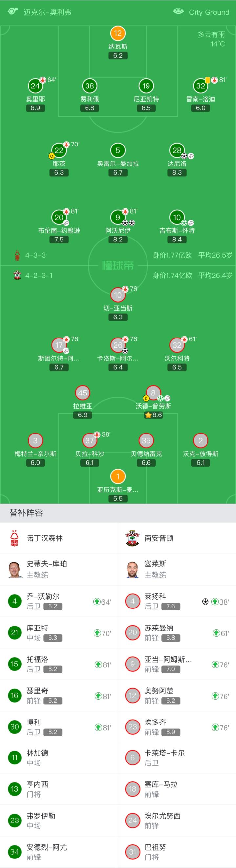Open 沃德-普劳斯 number 8 player badge
Viewport: 236px width, 868px height.
[153, 393]
